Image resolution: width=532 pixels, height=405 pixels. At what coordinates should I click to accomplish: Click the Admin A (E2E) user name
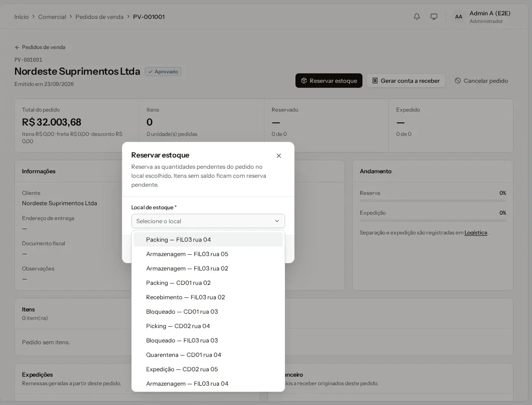(490, 13)
